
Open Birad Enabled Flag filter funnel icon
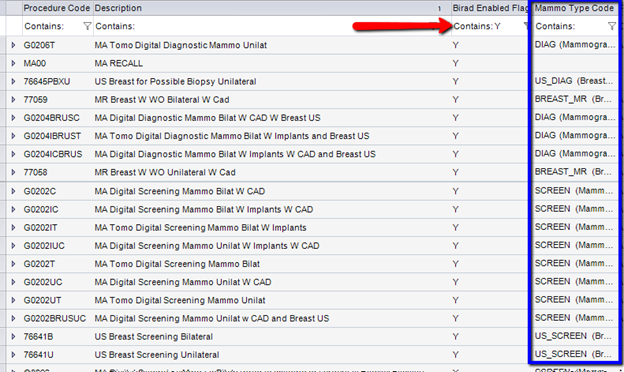[526, 26]
